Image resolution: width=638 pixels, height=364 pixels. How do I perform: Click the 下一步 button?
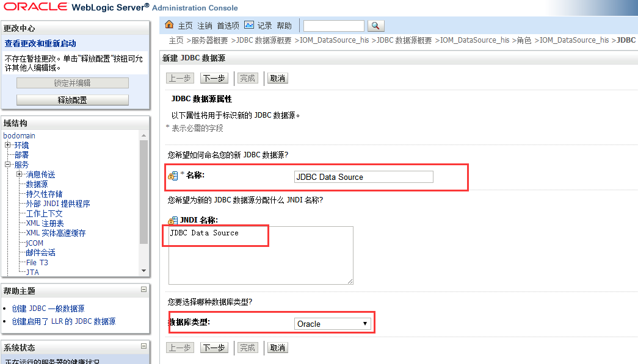(x=214, y=78)
